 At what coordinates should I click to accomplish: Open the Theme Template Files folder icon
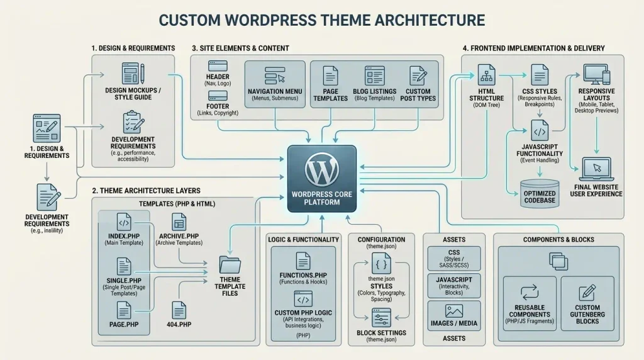[230, 265]
